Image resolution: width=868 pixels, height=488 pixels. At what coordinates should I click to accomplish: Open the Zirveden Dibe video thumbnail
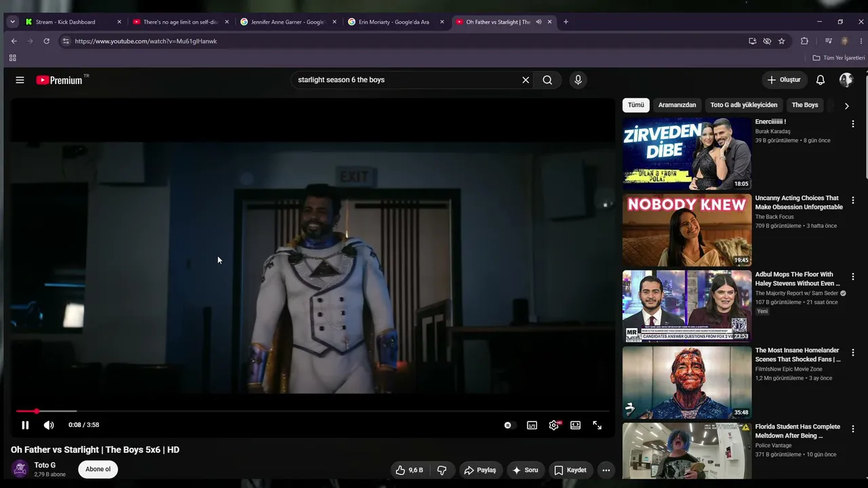coord(687,154)
